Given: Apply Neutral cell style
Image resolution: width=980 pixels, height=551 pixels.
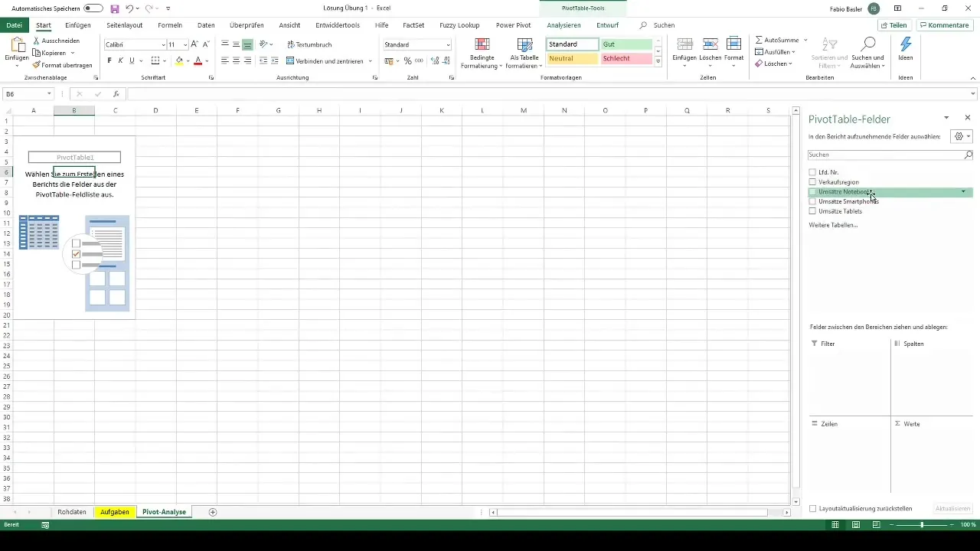Looking at the screenshot, I should click(x=572, y=58).
